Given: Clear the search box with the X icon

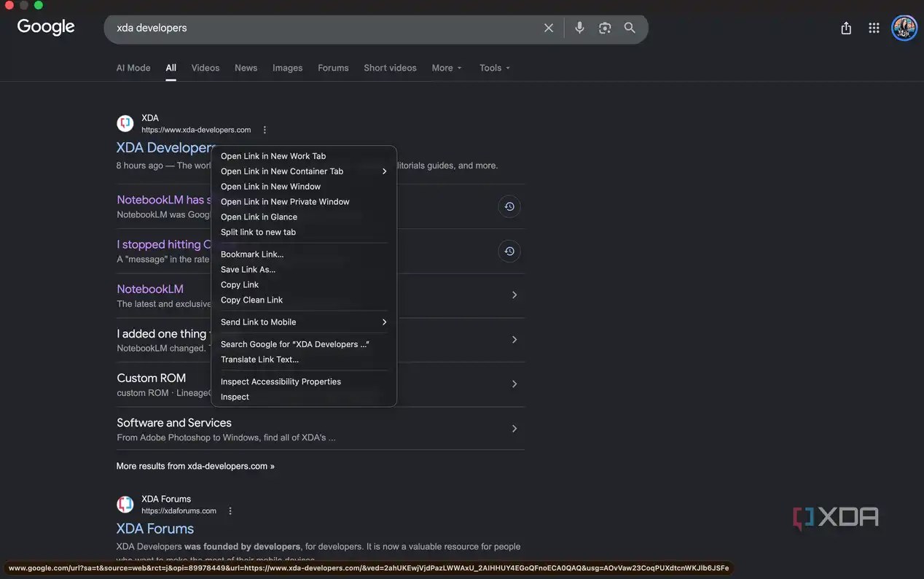Looking at the screenshot, I should pos(549,28).
